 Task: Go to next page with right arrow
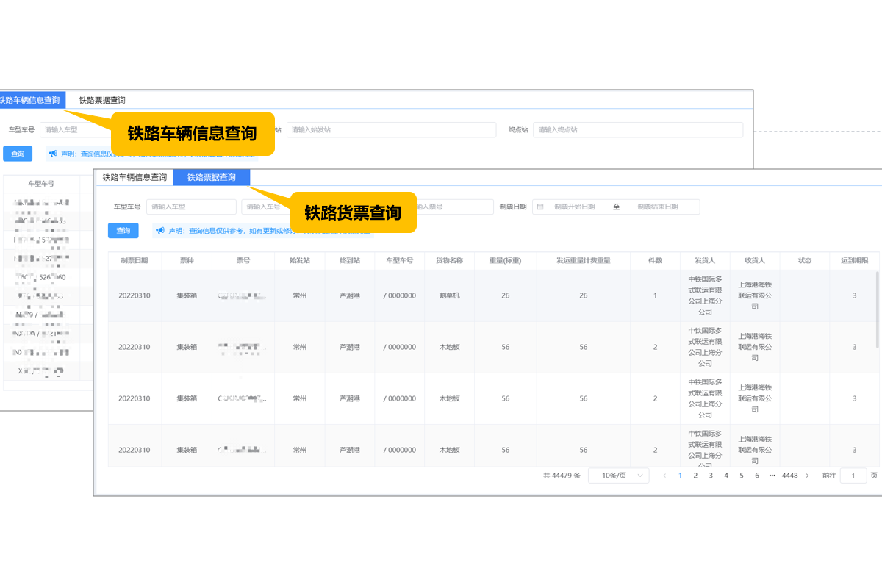807,476
